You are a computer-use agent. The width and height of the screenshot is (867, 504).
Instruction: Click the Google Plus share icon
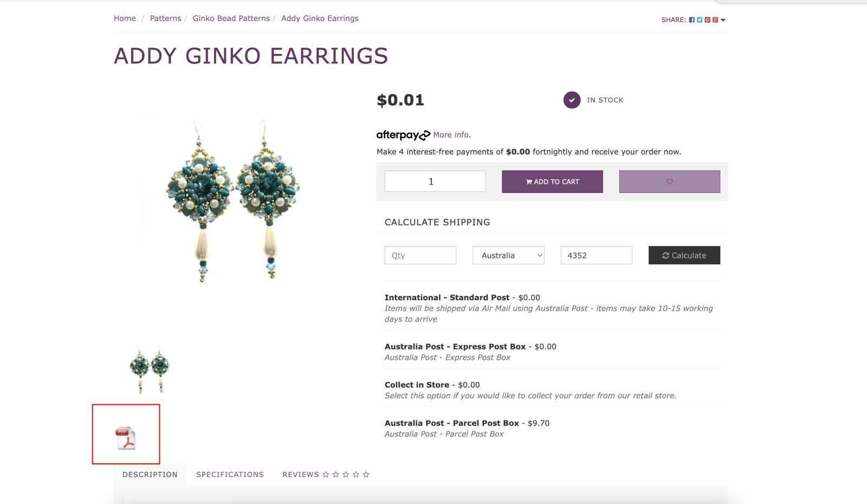coord(715,20)
